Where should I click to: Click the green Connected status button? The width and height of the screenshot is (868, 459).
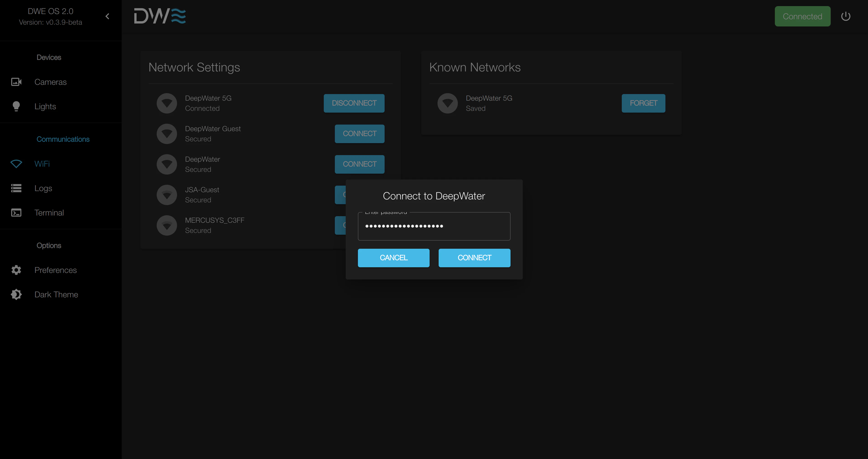coord(802,16)
